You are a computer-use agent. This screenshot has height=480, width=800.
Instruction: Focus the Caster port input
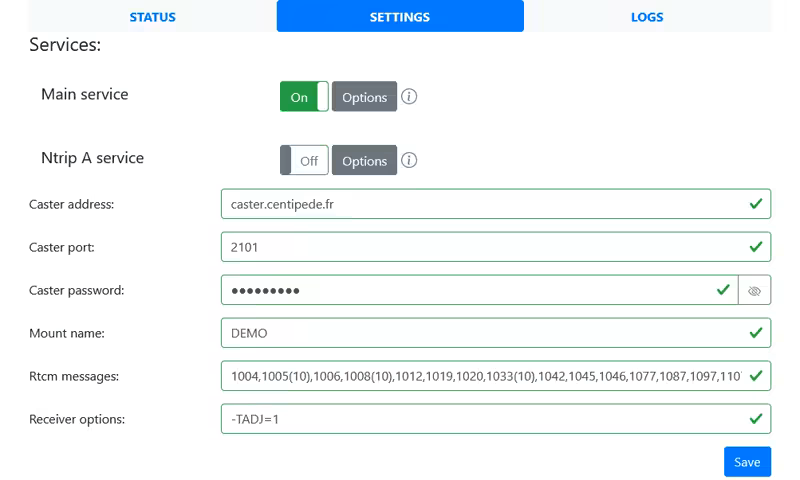point(480,247)
